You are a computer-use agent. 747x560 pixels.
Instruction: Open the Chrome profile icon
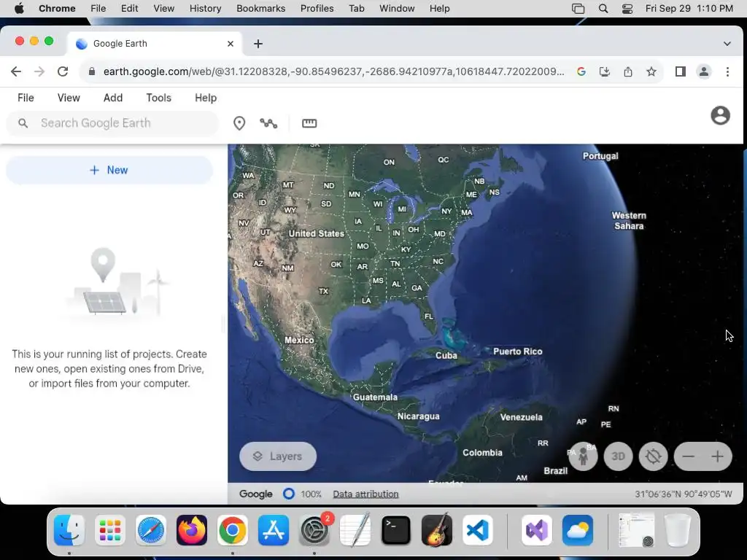click(704, 71)
